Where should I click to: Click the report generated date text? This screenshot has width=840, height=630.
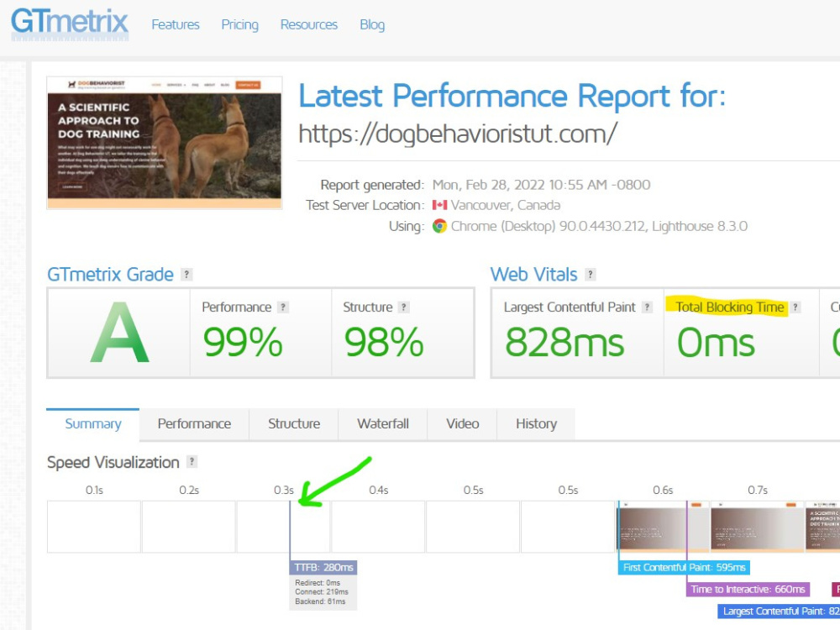click(541, 185)
